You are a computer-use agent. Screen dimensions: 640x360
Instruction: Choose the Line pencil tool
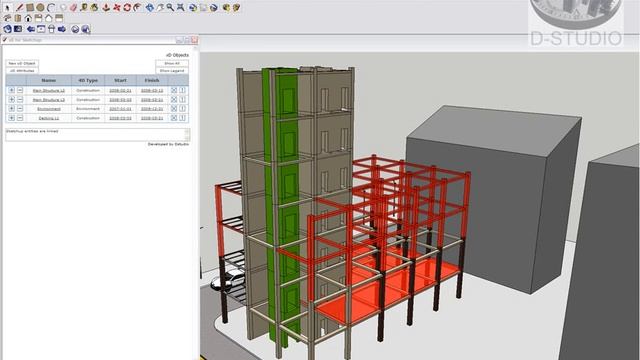coord(20,7)
